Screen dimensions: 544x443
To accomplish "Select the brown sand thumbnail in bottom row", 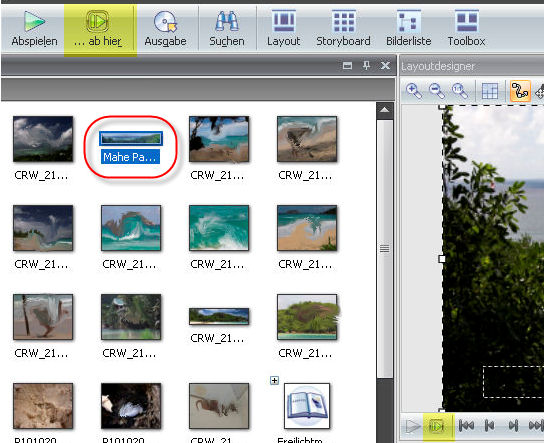I will pos(43,406).
